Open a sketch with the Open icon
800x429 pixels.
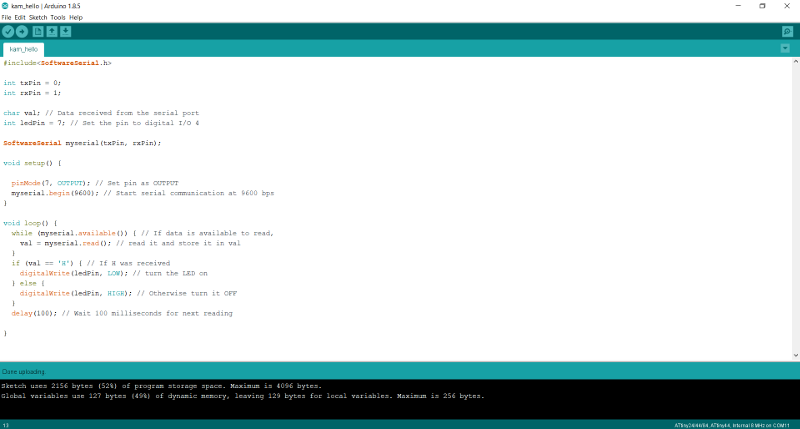point(52,32)
